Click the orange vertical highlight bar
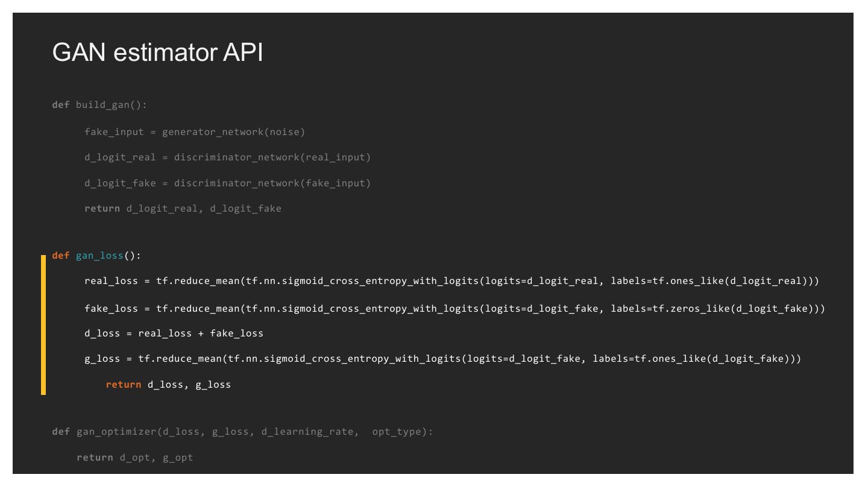The width and height of the screenshot is (868, 489). (x=43, y=324)
